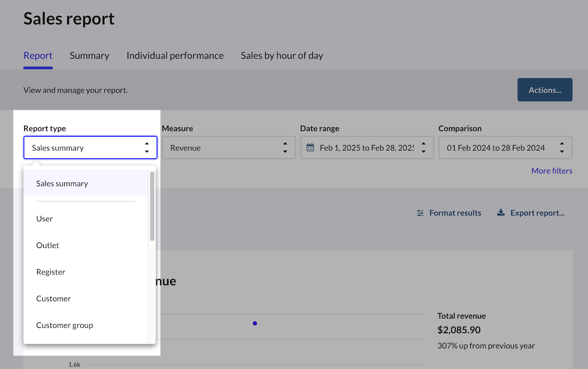Choose Sales summary from the list
Screen dimensions: 588x369
click(62, 184)
